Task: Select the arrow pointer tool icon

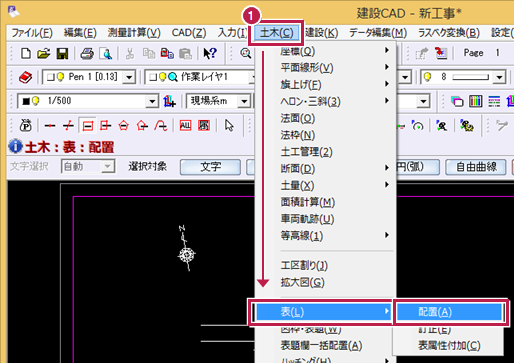Action: (229, 126)
